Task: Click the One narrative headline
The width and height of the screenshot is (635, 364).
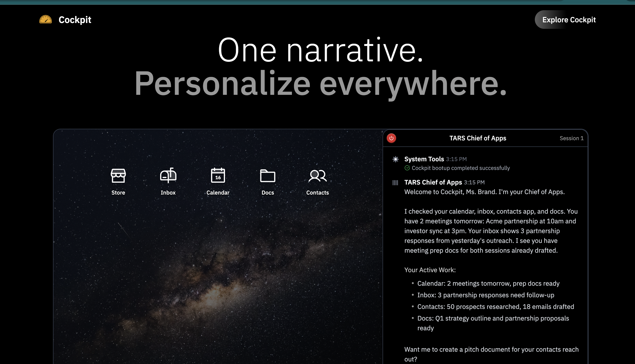Action: [x=320, y=50]
